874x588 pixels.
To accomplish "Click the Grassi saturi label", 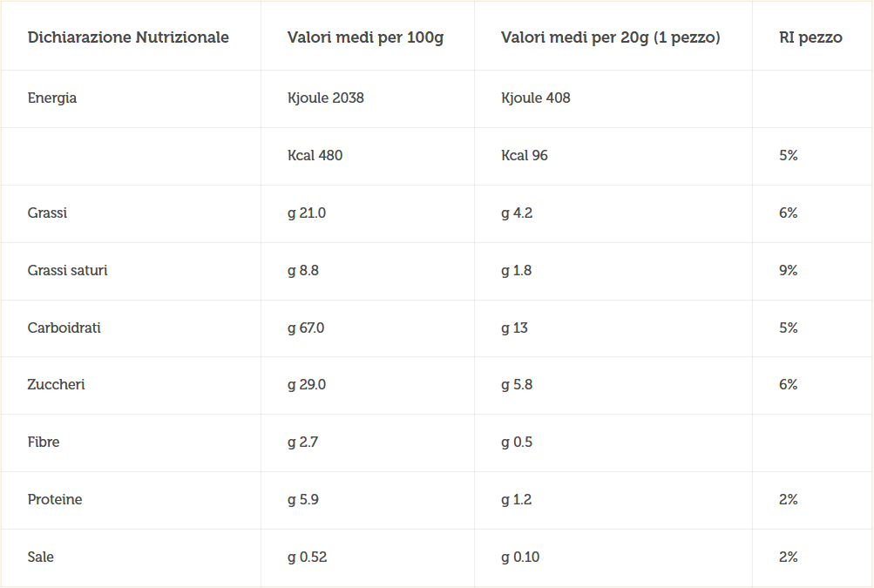I will coord(67,270).
